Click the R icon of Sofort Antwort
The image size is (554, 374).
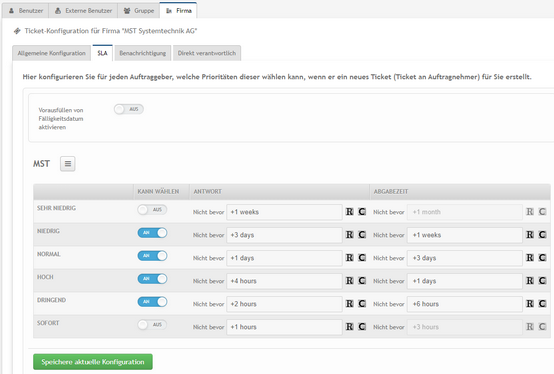click(x=349, y=326)
